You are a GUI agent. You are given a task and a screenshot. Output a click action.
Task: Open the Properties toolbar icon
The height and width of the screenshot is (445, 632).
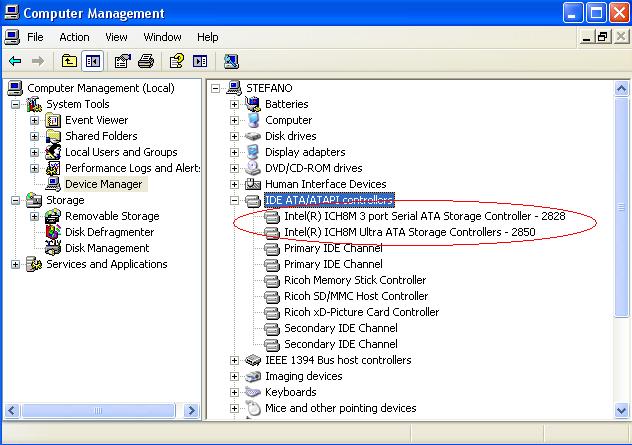tap(123, 61)
